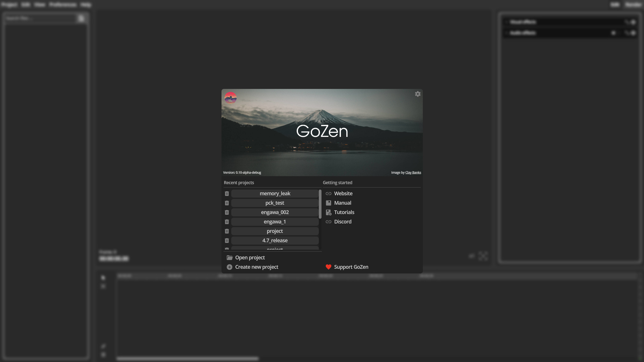Open the Tutorials page

pos(340,212)
